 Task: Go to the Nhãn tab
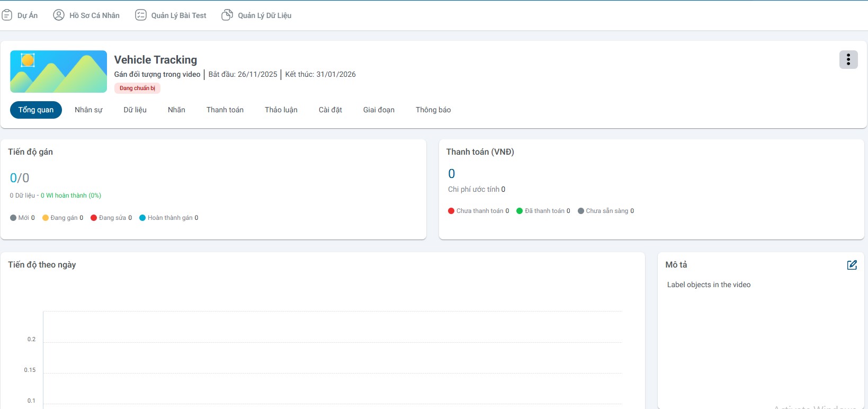[x=176, y=110]
